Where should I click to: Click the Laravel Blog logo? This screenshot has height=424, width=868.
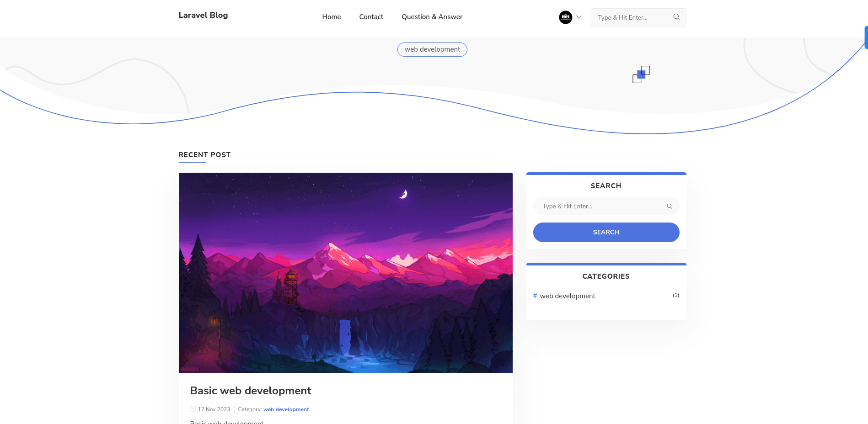point(203,15)
